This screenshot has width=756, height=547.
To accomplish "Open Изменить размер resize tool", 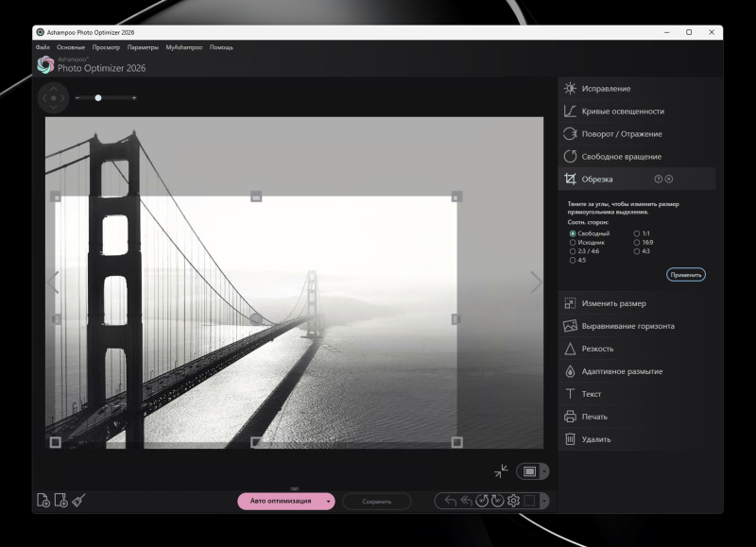I will 636,303.
